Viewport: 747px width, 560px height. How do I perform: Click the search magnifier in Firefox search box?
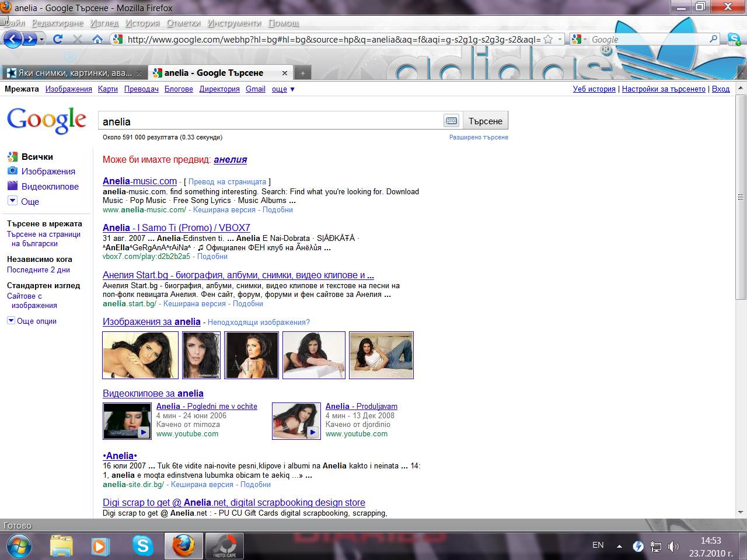coord(713,39)
